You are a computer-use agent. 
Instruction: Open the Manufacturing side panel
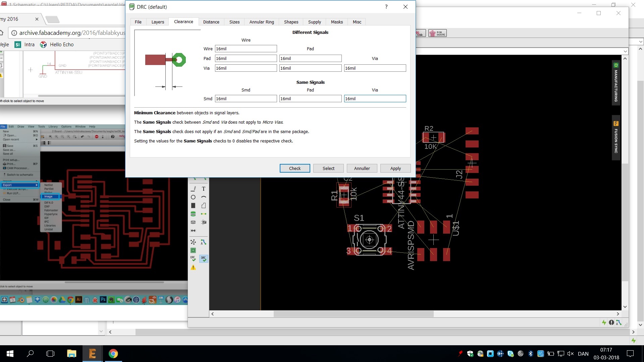click(616, 83)
